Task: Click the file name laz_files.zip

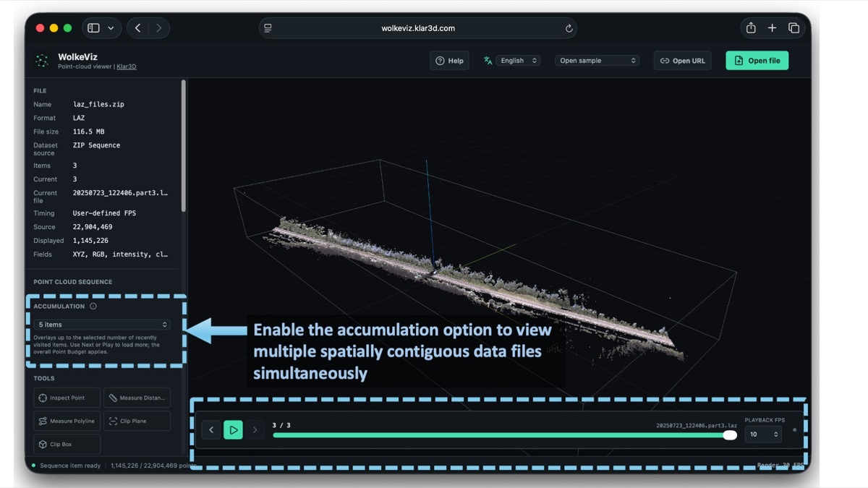Action: tap(98, 104)
